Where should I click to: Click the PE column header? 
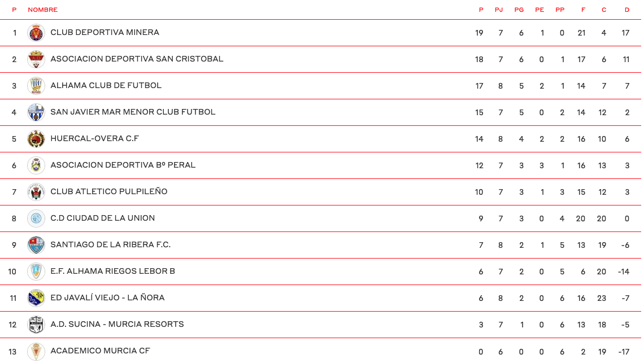tap(539, 10)
